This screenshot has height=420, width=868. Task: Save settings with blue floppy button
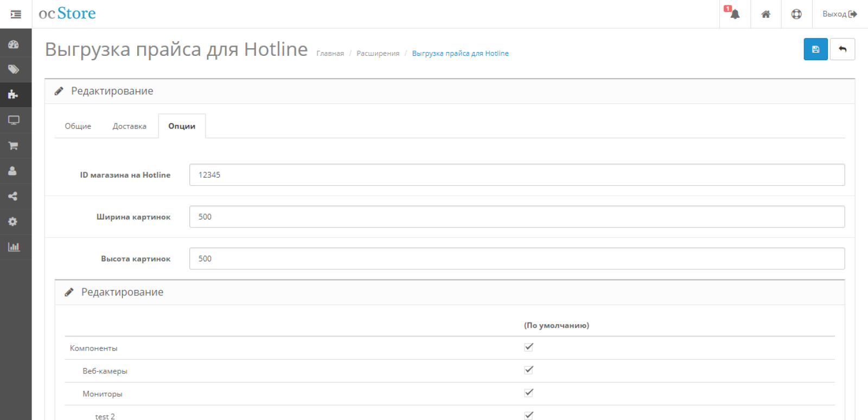(815, 49)
